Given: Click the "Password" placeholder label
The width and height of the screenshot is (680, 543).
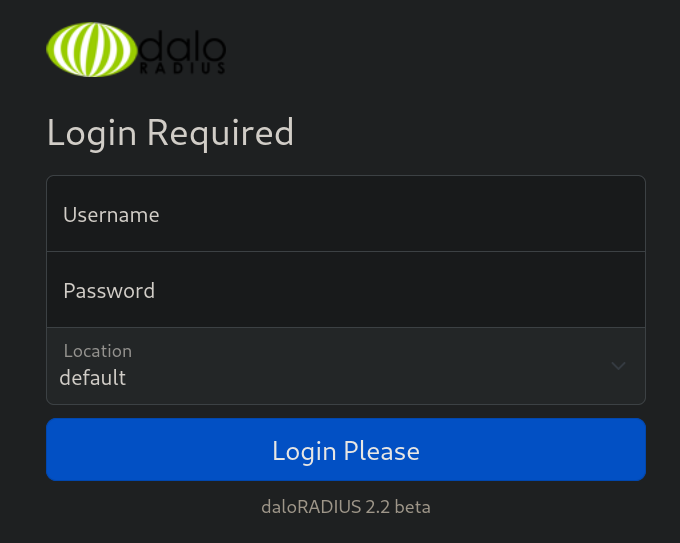Looking at the screenshot, I should (x=109, y=291).
